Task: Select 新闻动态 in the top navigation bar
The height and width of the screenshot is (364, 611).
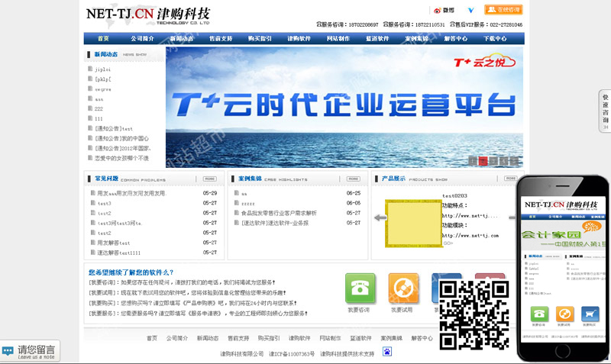Action: (x=182, y=39)
